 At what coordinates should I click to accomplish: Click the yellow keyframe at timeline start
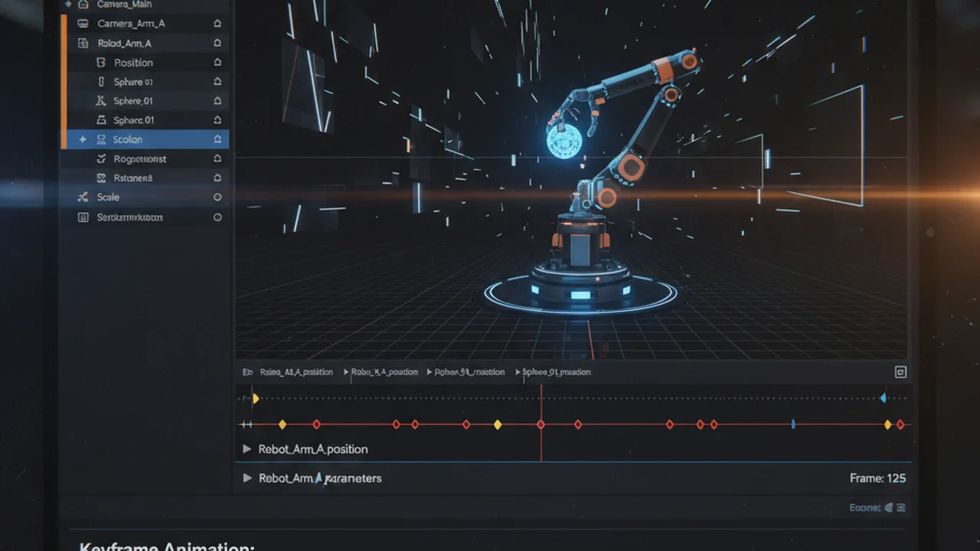(x=256, y=399)
